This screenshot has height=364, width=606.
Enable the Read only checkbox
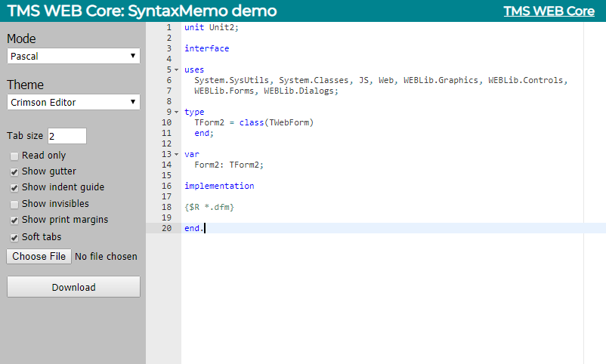(x=14, y=156)
